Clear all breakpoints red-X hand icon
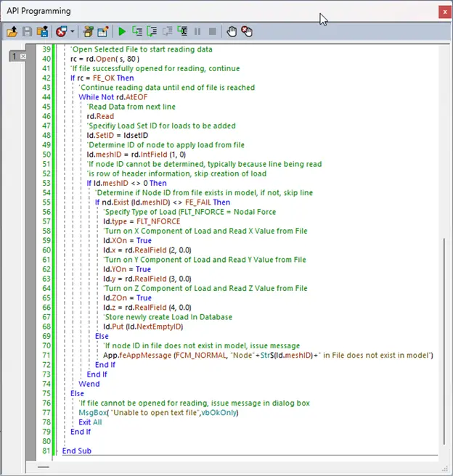Viewport: 453px width, 476px height. tap(247, 32)
